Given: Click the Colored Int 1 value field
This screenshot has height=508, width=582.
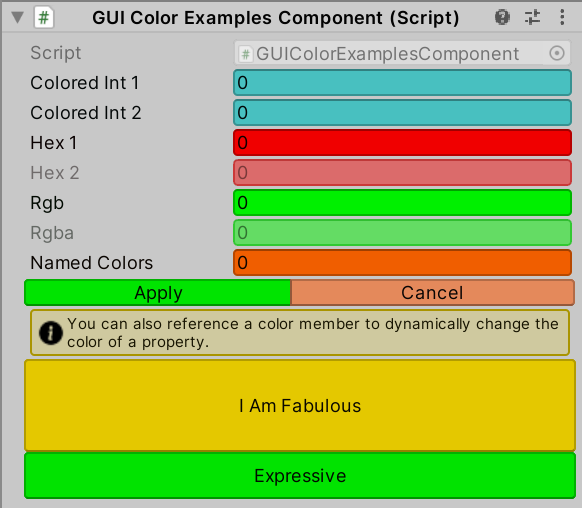Looking at the screenshot, I should click(402, 83).
